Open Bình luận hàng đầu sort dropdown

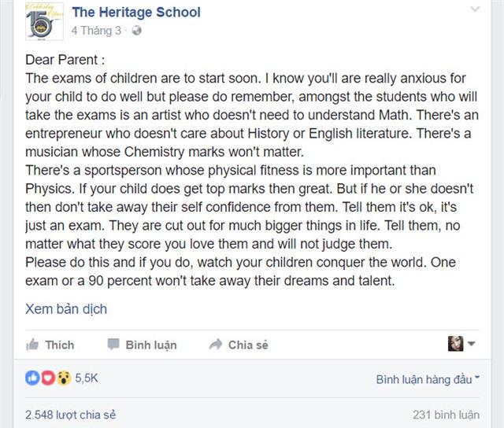click(428, 379)
